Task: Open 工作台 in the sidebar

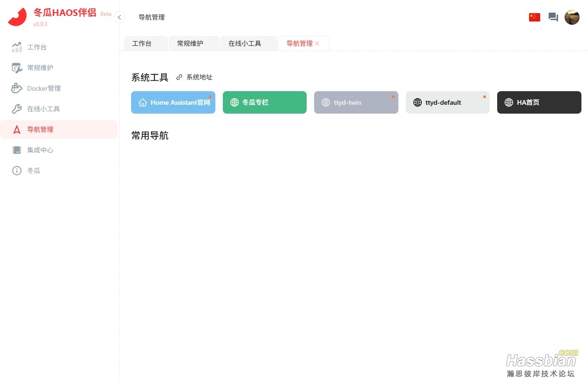Action: point(59,47)
